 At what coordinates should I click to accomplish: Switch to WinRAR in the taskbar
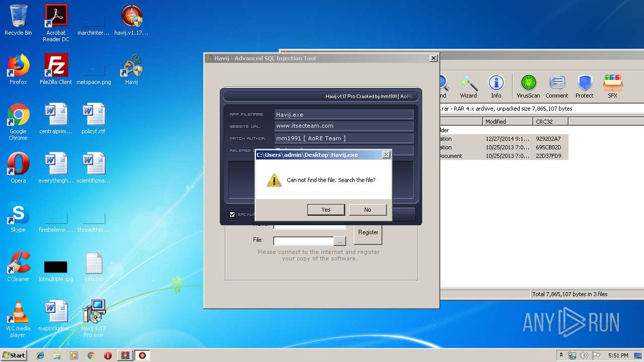pos(125,355)
